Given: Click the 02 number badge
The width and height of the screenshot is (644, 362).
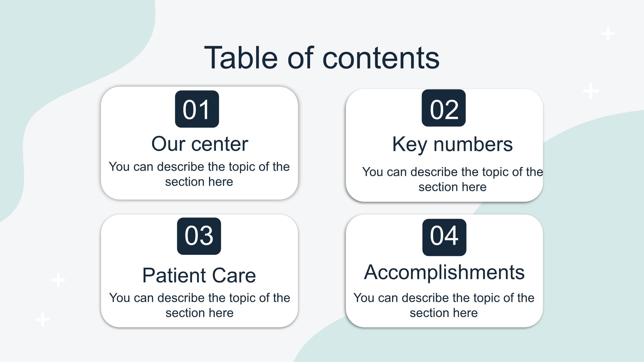Looking at the screenshot, I should click(x=444, y=108).
